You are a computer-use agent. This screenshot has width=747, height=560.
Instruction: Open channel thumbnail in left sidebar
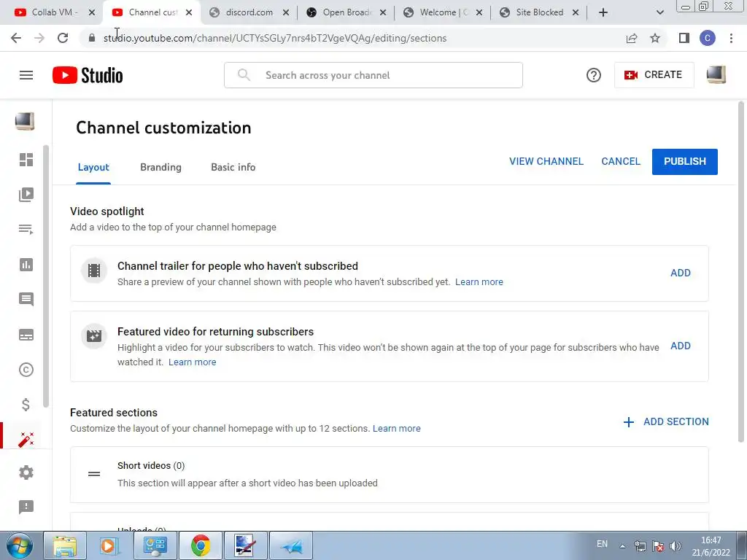(25, 122)
